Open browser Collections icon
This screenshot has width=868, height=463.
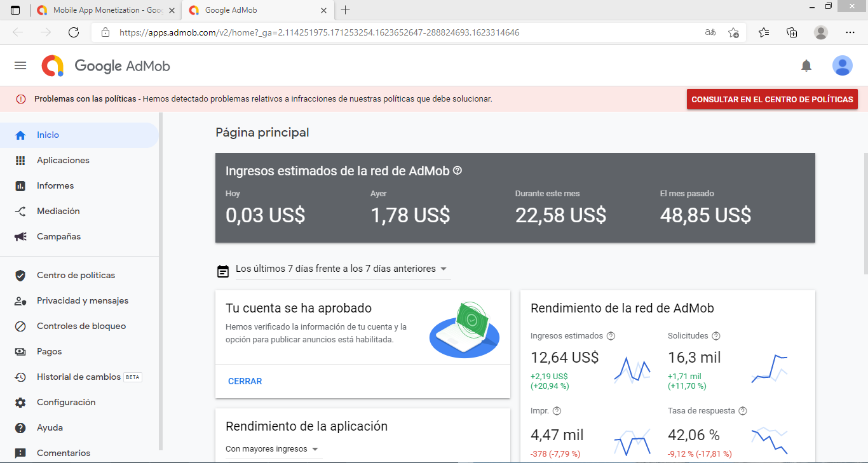click(792, 32)
